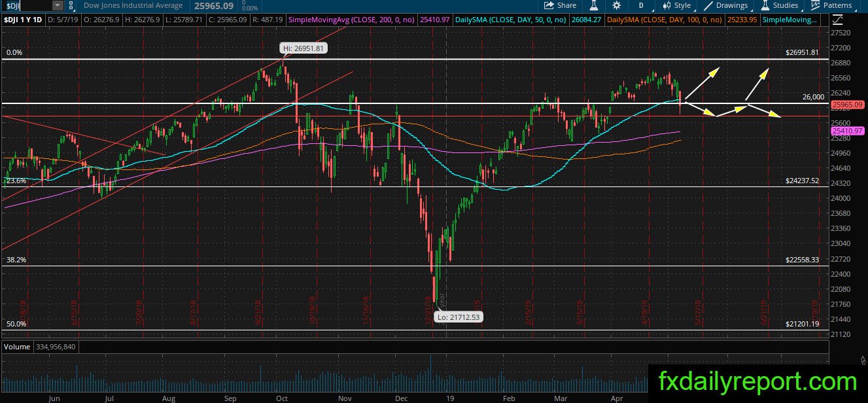This screenshot has width=868, height=403.
Task: Open the D aggregation period dropdown
Action: [641, 5]
